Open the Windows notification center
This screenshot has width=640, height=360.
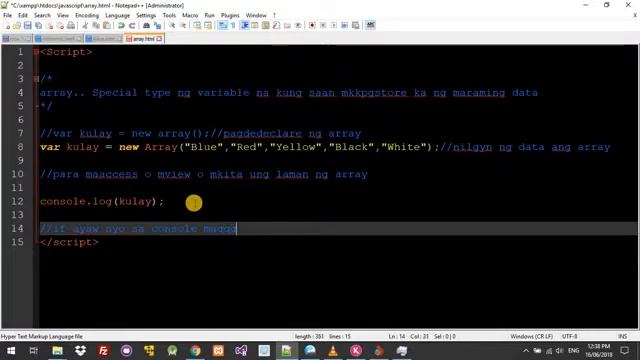click(x=624, y=351)
